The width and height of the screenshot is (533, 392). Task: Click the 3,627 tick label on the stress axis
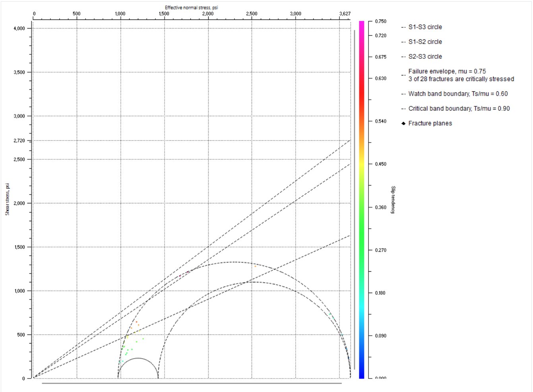pos(345,14)
